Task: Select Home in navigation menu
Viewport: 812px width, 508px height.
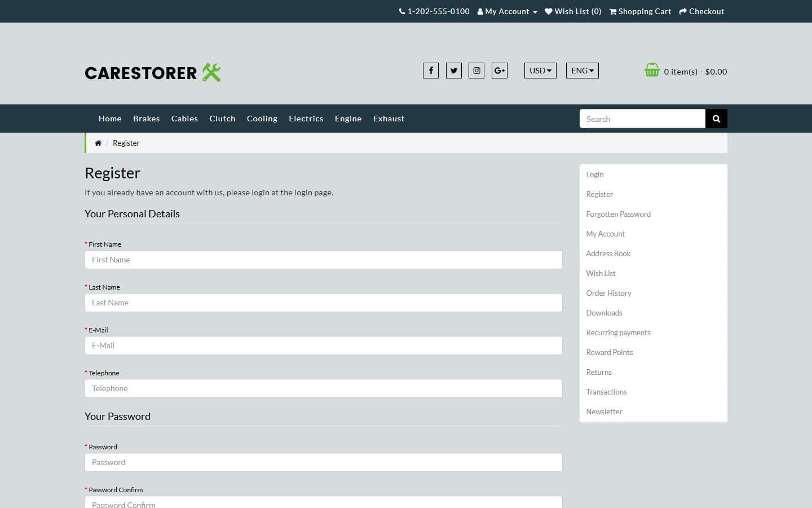Action: pyautogui.click(x=110, y=119)
